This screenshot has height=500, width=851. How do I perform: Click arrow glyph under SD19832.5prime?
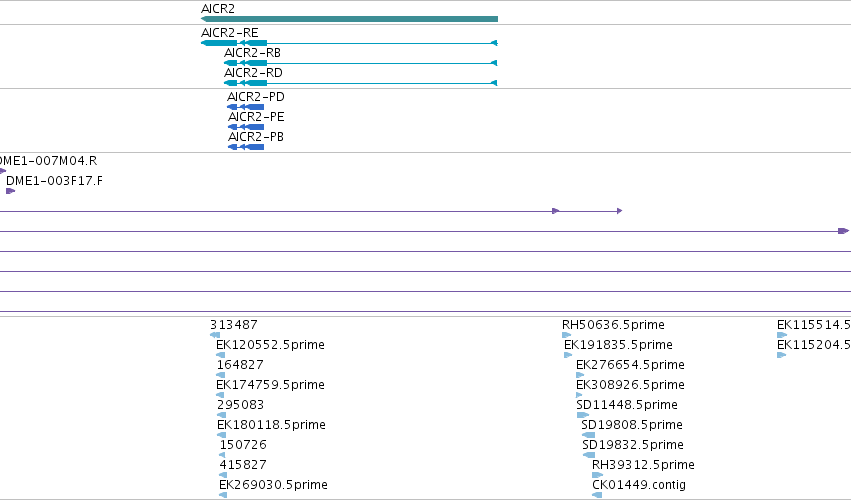[589, 455]
